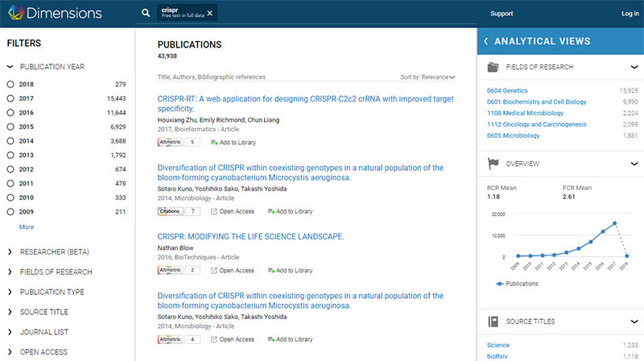The width and height of the screenshot is (644, 361).
Task: Click the Dimensions logo icon
Action: [14, 13]
